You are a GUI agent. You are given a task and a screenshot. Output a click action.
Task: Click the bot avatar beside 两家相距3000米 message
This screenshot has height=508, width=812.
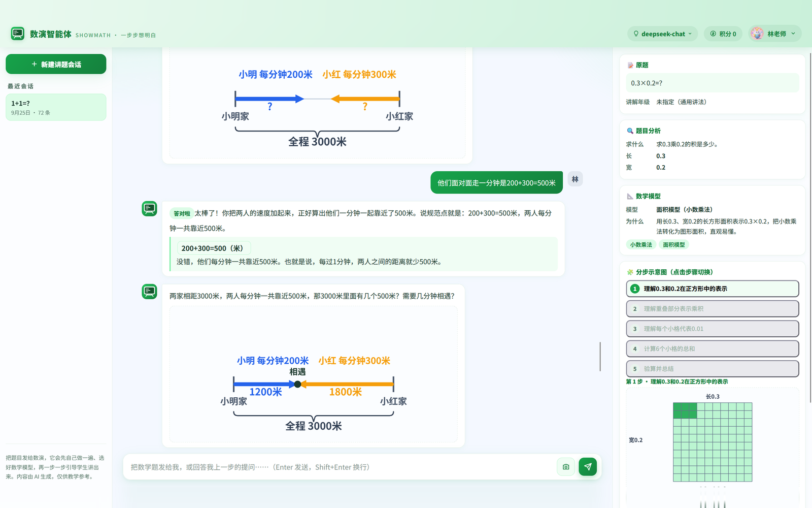[x=149, y=292]
